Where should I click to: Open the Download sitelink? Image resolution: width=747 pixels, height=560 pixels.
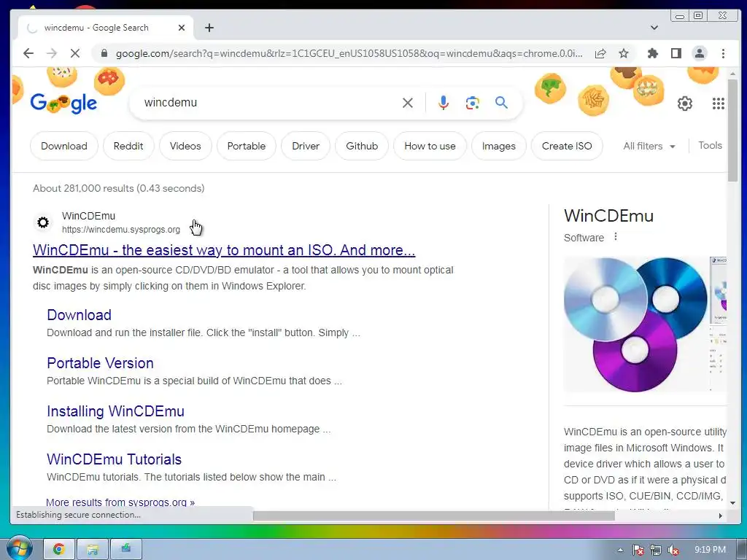(x=79, y=315)
